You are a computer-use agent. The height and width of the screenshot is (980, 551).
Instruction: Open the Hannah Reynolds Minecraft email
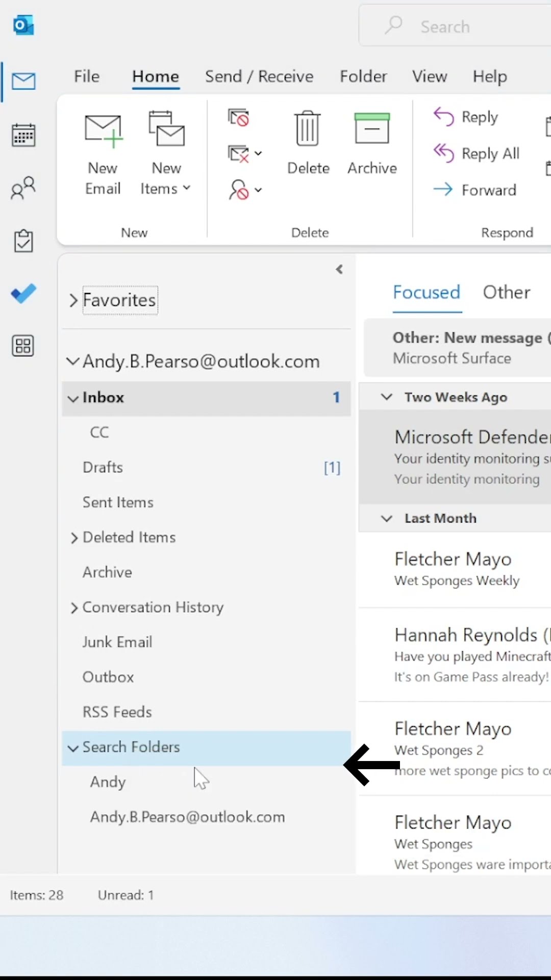click(455, 655)
